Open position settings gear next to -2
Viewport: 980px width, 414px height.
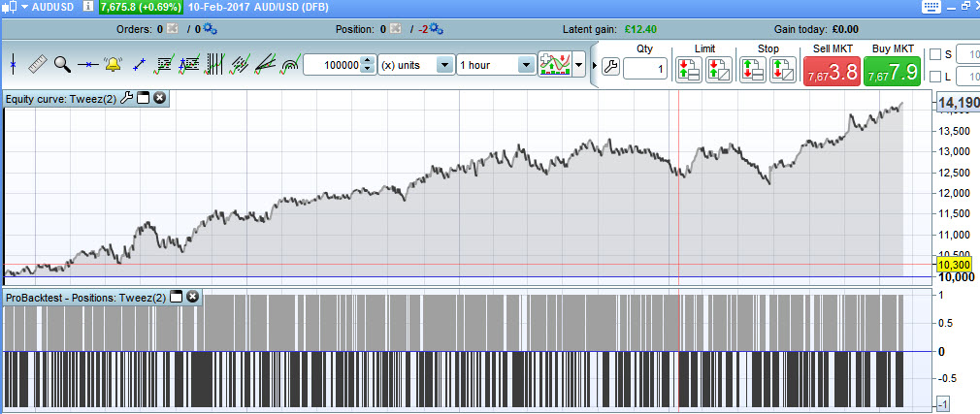coord(437,29)
